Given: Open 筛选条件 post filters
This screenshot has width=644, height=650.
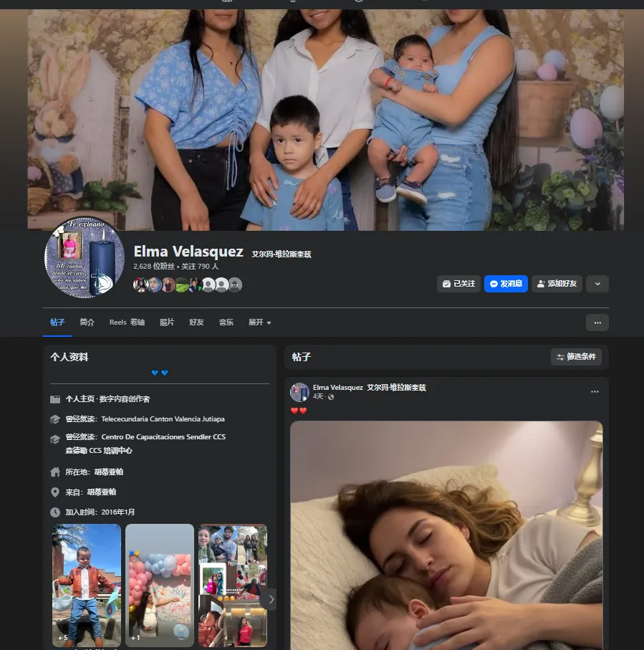Looking at the screenshot, I should pyautogui.click(x=576, y=357).
